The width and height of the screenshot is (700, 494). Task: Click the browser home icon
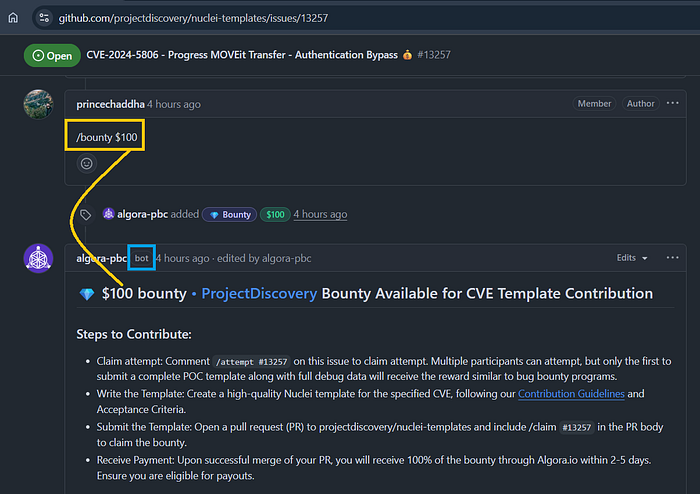click(13, 18)
